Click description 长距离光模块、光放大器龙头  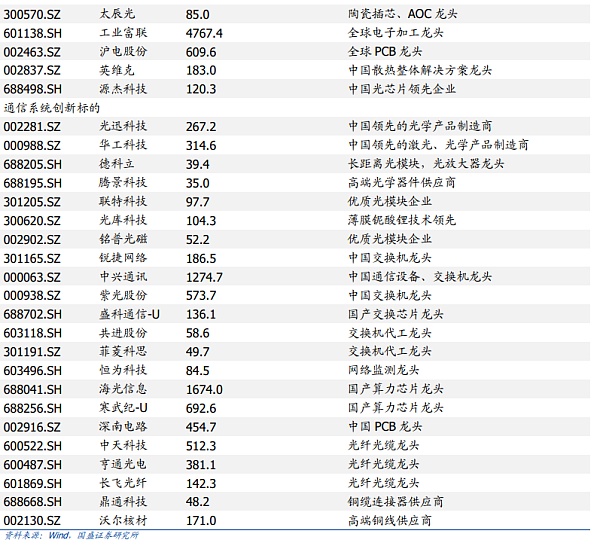[x=424, y=163]
